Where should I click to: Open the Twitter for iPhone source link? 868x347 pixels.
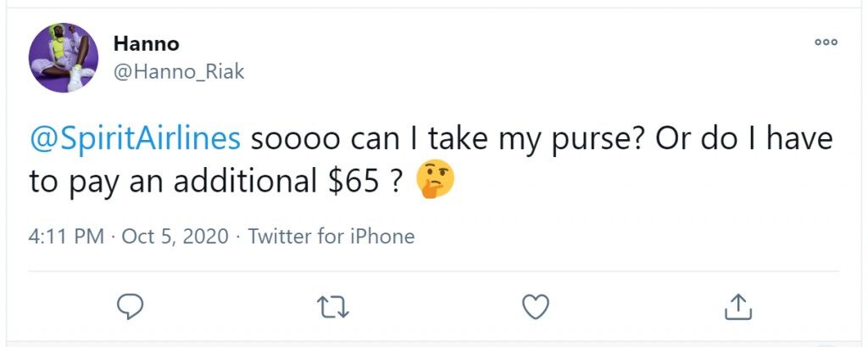[x=331, y=237]
